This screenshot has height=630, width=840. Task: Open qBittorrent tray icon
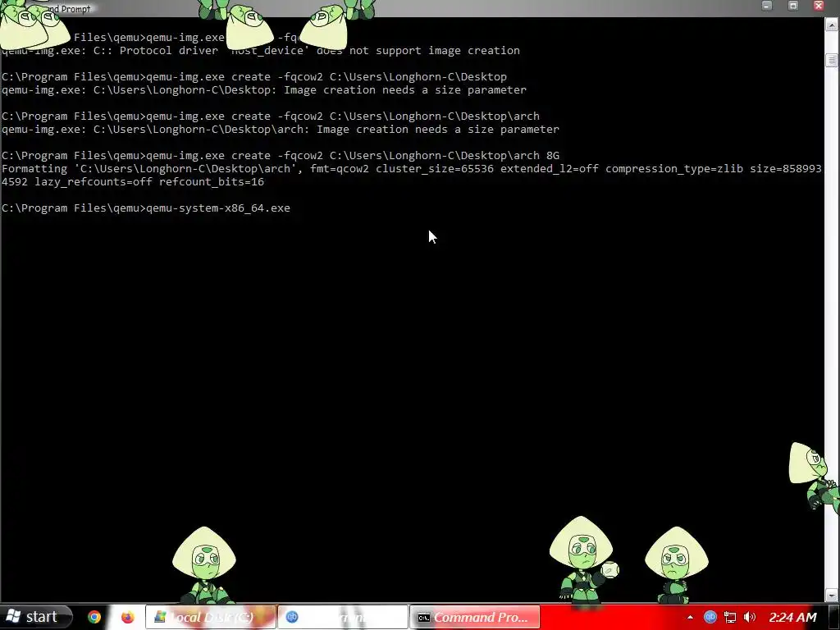pos(710,617)
